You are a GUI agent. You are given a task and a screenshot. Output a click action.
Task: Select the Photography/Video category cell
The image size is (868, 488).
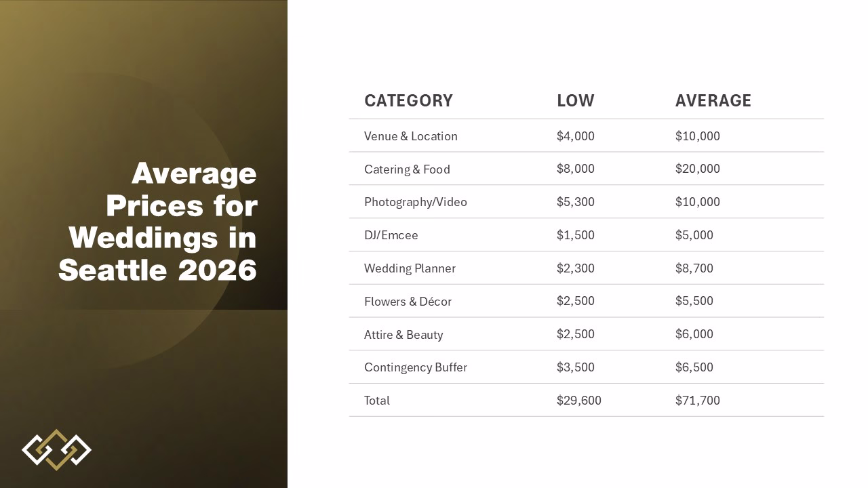[x=415, y=202]
